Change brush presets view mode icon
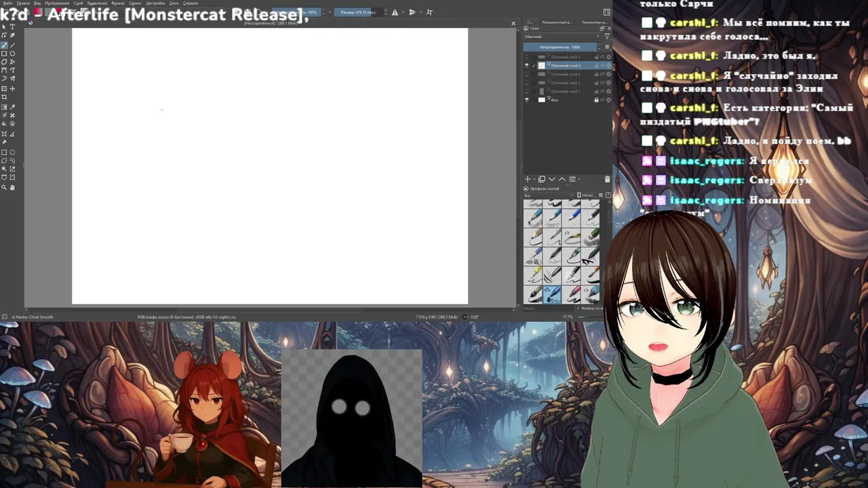This screenshot has width=868, height=488. pos(601,195)
